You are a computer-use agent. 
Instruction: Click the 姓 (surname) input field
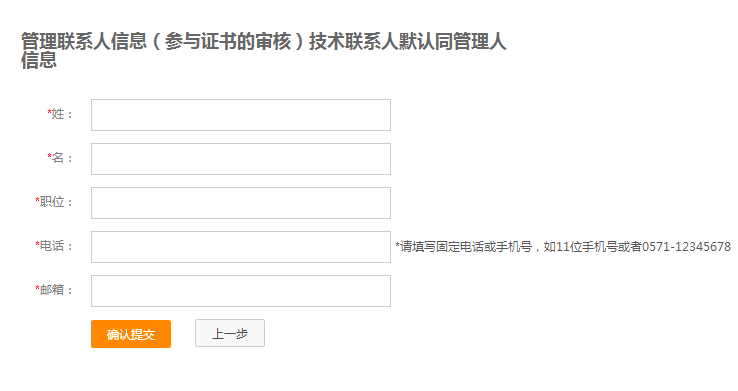pyautogui.click(x=241, y=115)
